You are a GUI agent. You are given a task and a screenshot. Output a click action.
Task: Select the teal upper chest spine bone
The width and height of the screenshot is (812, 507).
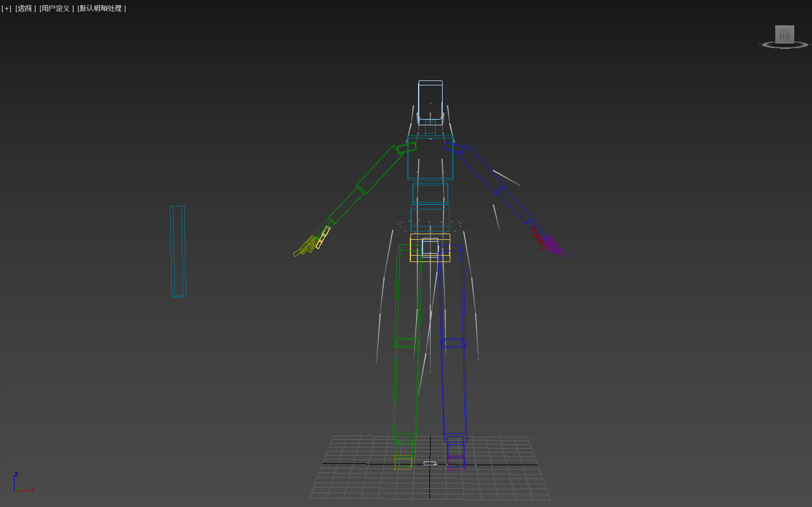pos(430,157)
